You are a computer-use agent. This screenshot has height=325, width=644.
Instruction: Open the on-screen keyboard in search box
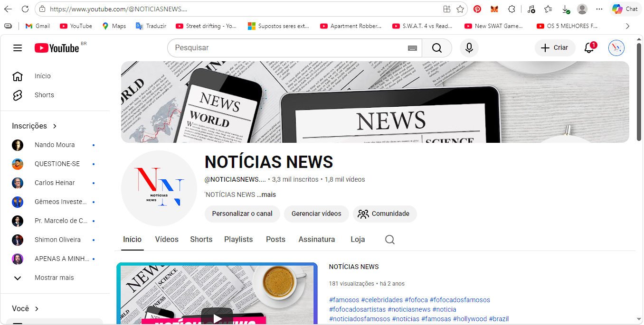(412, 48)
